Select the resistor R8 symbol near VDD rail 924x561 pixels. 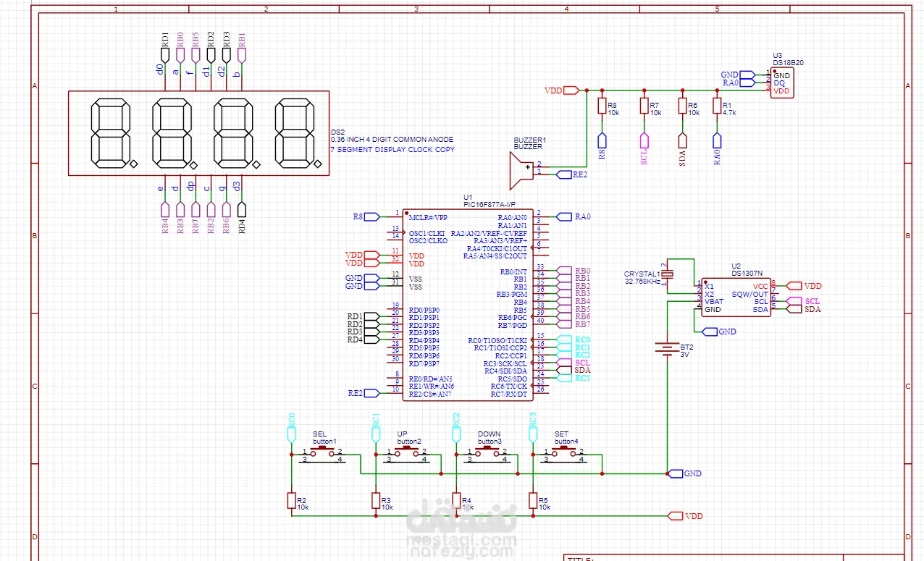click(602, 106)
